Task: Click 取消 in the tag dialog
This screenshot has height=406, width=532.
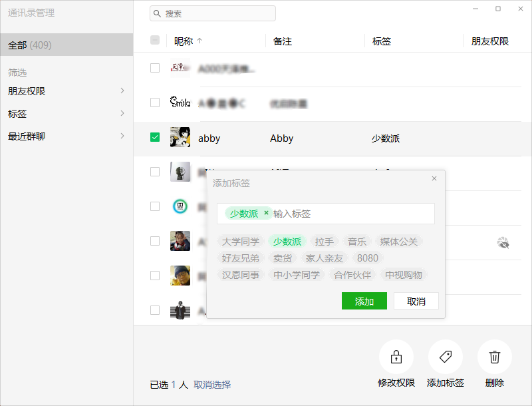Action: pos(416,301)
